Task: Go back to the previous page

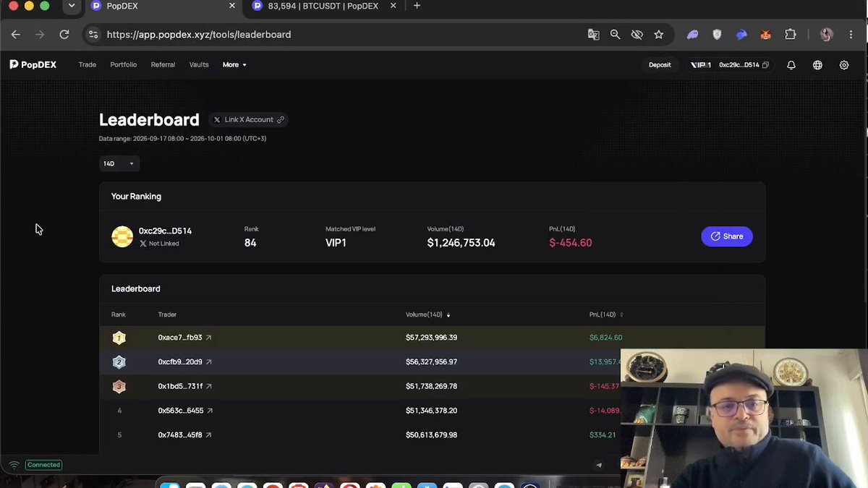Action: pyautogui.click(x=16, y=35)
